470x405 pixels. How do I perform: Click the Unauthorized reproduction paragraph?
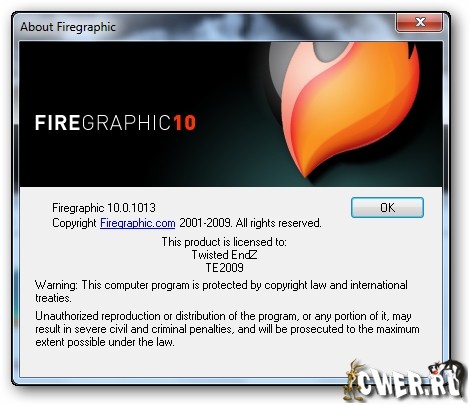tap(227, 329)
